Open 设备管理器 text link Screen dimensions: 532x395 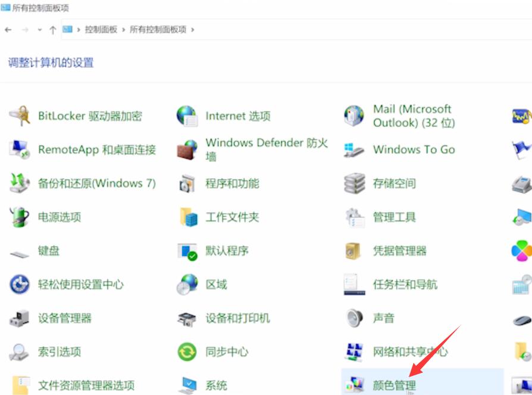[x=65, y=318]
